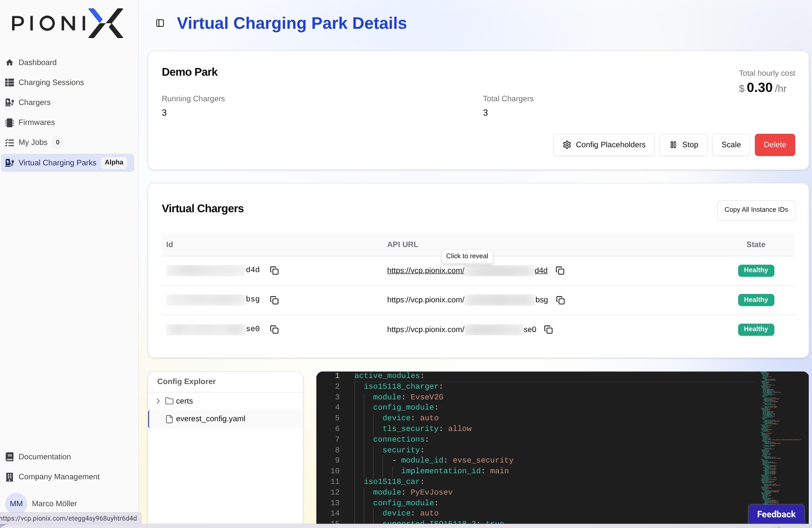Open Marco Möller user profile
The width and height of the screenshot is (812, 528).
(x=54, y=503)
